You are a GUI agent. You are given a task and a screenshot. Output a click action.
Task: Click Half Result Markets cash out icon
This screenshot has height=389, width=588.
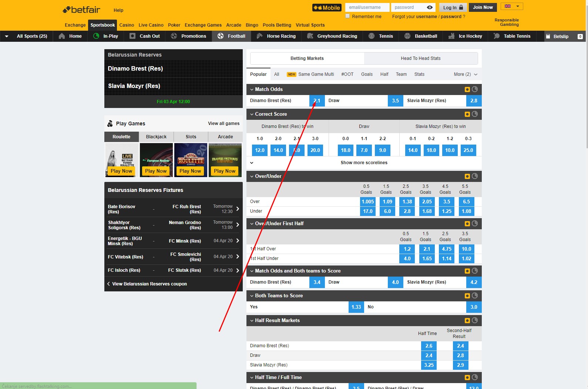click(467, 321)
